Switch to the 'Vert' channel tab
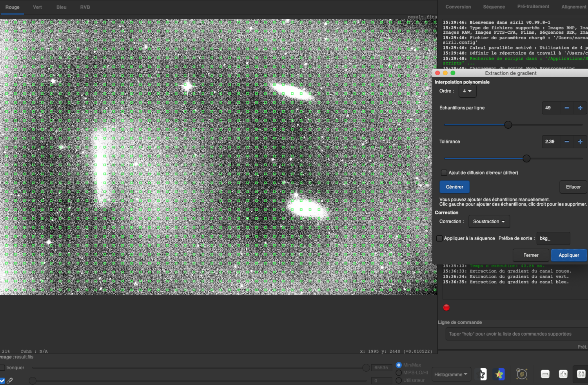The height and width of the screenshot is (385, 588). pyautogui.click(x=37, y=7)
